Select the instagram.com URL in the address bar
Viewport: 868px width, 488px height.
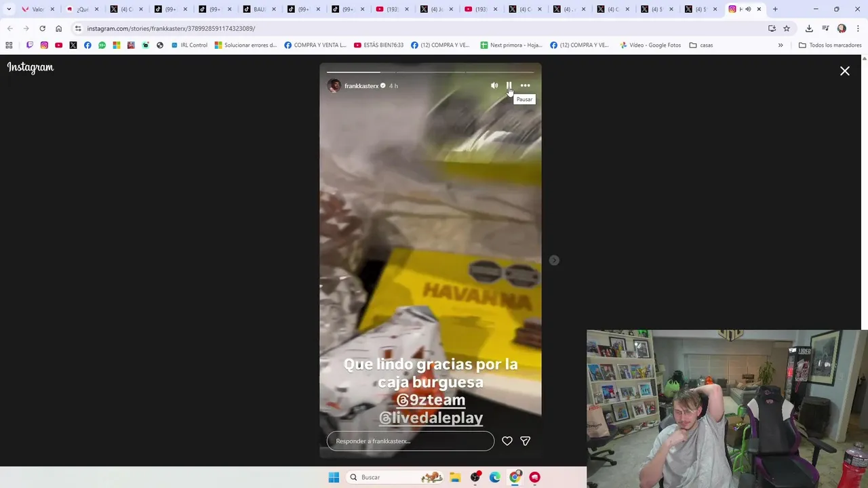click(171, 28)
